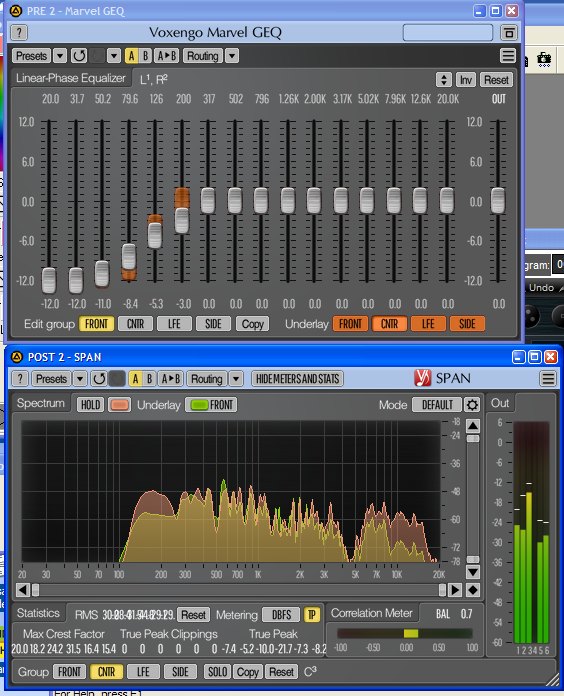Reload preset in Marvel GEQ toolbar

[79, 56]
